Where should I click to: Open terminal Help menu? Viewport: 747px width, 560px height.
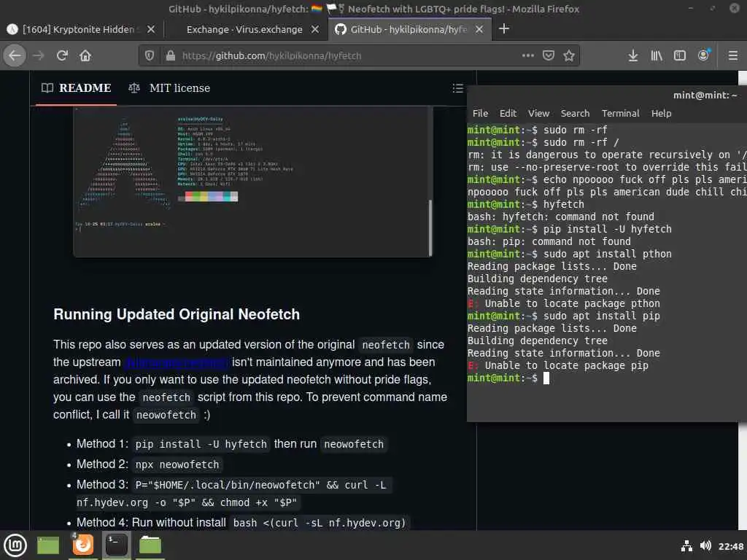661,113
